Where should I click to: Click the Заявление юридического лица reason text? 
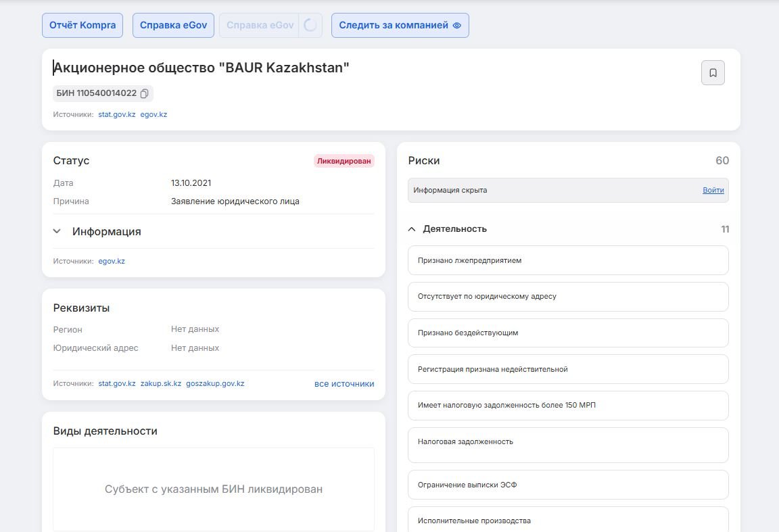pos(235,201)
